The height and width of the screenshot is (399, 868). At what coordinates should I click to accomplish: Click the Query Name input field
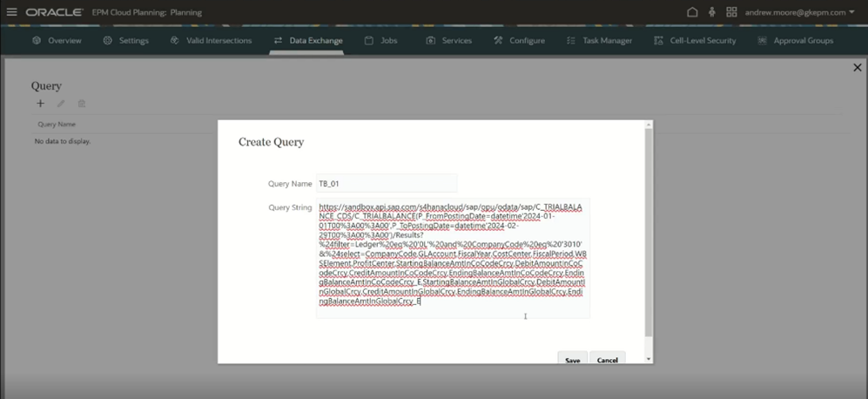[387, 184]
